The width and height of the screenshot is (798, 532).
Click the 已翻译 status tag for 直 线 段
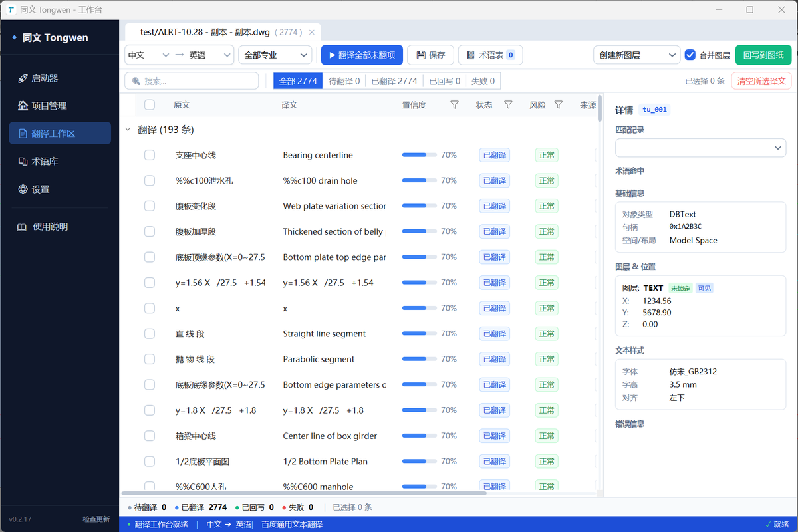[x=495, y=334]
